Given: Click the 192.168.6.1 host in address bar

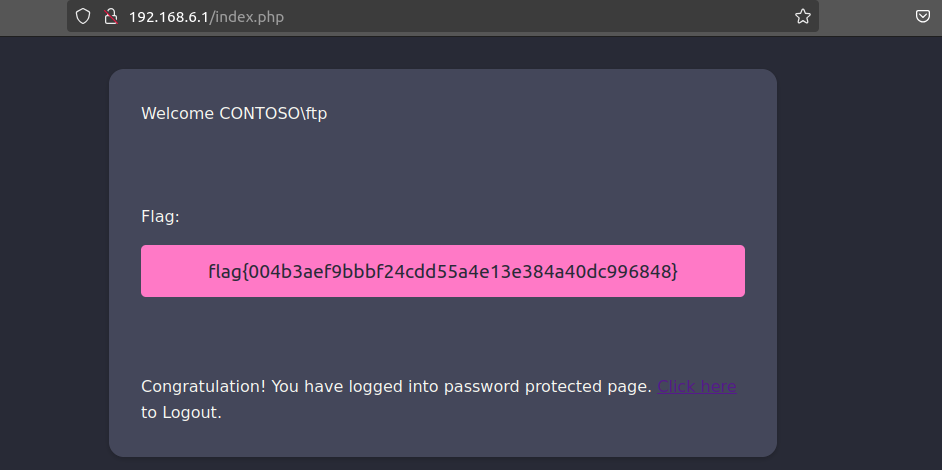Looking at the screenshot, I should click(168, 17).
